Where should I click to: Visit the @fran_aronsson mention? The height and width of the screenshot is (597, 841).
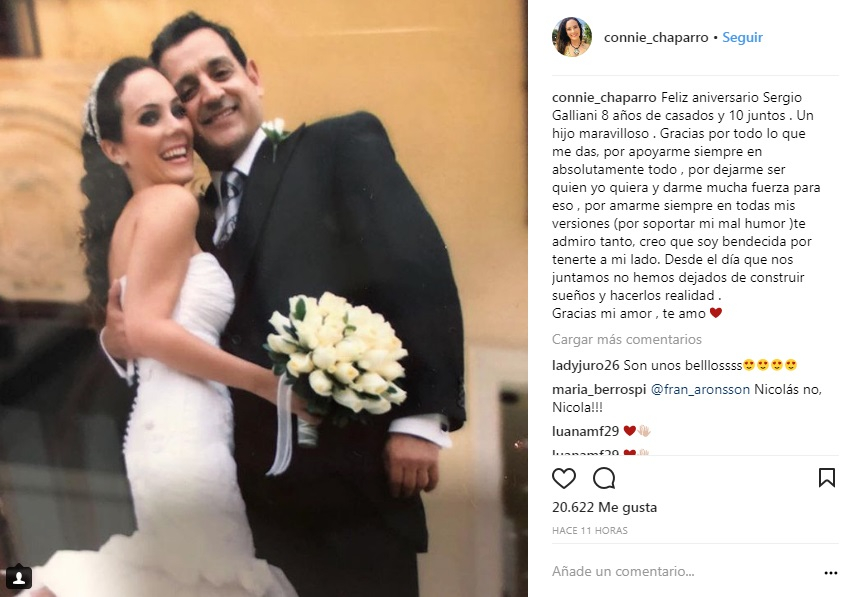tap(700, 390)
